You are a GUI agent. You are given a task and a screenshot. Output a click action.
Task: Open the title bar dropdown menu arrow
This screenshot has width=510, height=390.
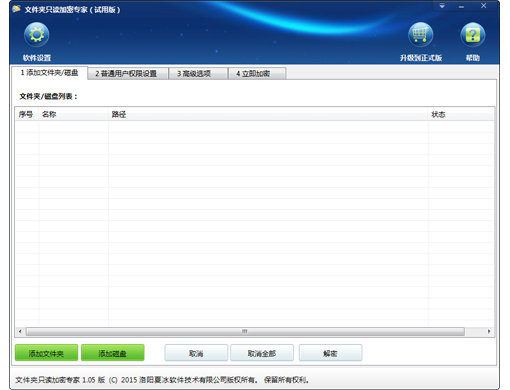point(442,6)
